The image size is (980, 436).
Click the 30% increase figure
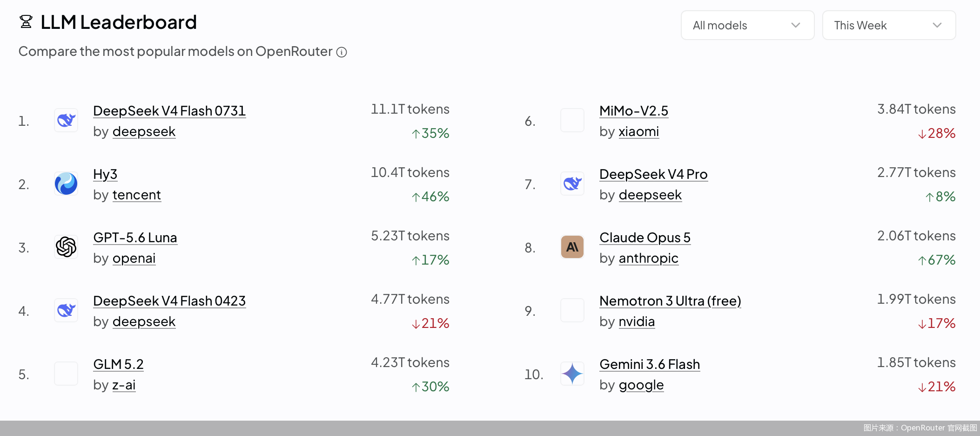pos(430,387)
